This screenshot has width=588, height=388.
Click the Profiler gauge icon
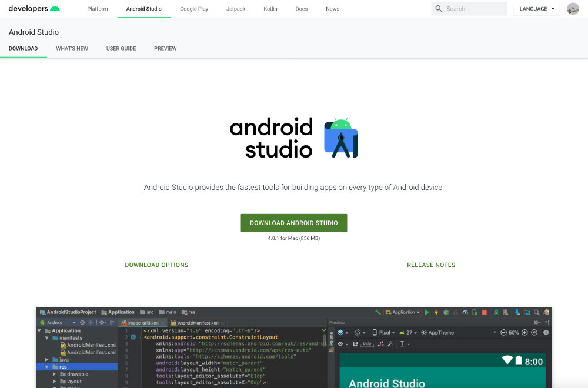coord(465,312)
